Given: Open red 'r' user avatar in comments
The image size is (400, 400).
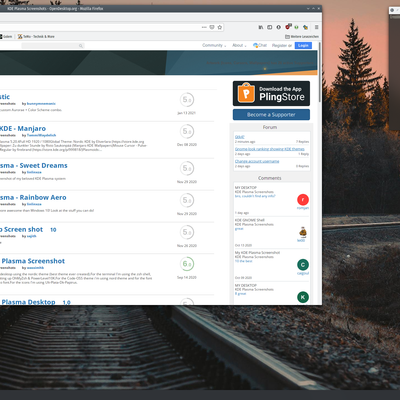Looking at the screenshot, I should 303,199.
